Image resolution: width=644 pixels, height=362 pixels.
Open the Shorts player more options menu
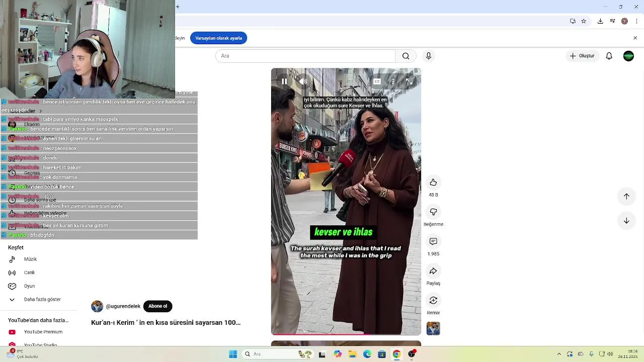[393, 81]
